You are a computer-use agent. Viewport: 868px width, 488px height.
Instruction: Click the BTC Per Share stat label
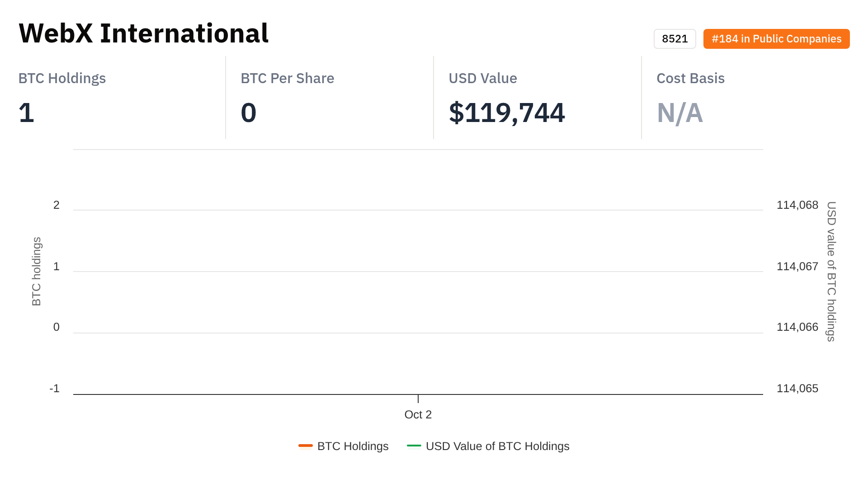(287, 78)
